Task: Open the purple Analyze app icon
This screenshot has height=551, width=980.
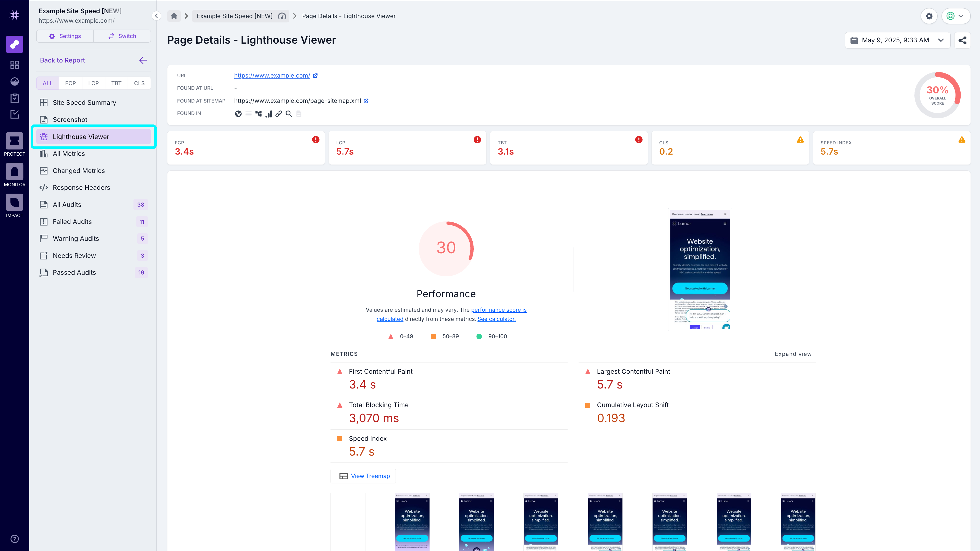Action: [15, 44]
